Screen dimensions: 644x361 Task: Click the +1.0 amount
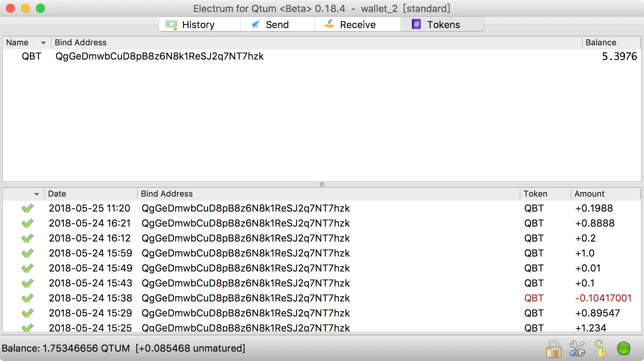pos(584,253)
